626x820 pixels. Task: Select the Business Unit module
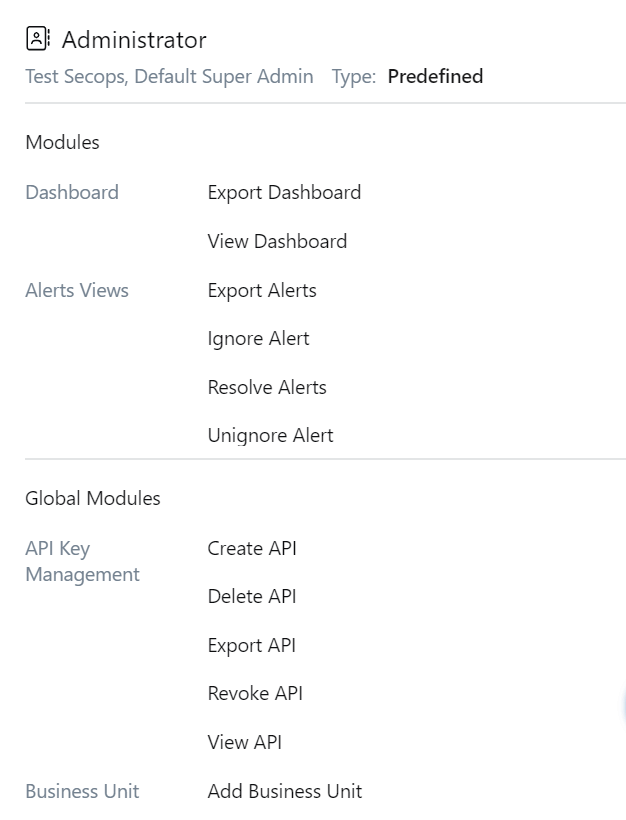tap(82, 791)
